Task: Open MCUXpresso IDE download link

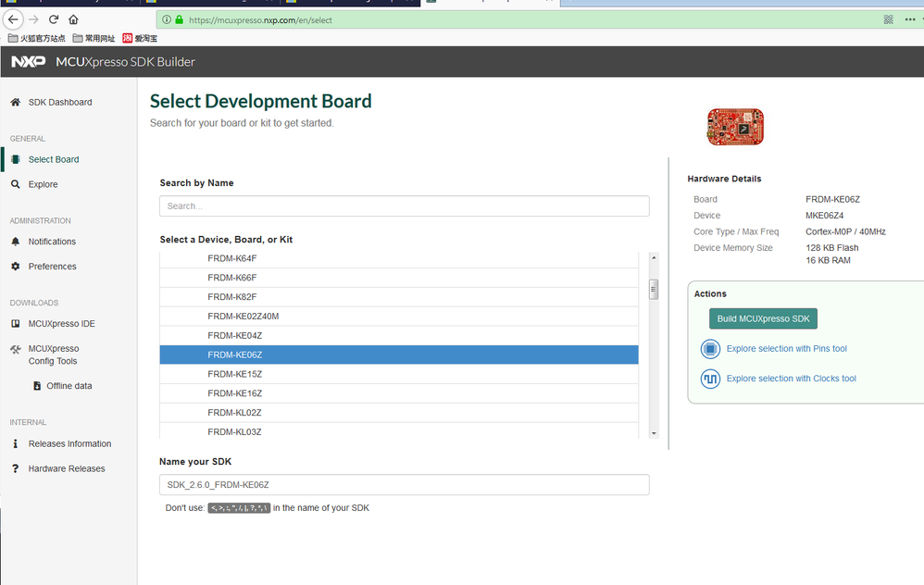Action: (x=61, y=323)
